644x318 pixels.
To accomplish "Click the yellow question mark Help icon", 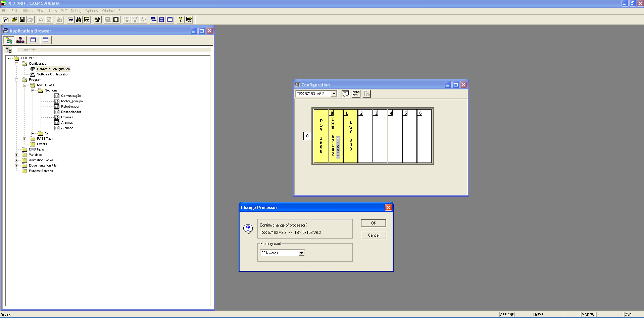I will [x=181, y=19].
